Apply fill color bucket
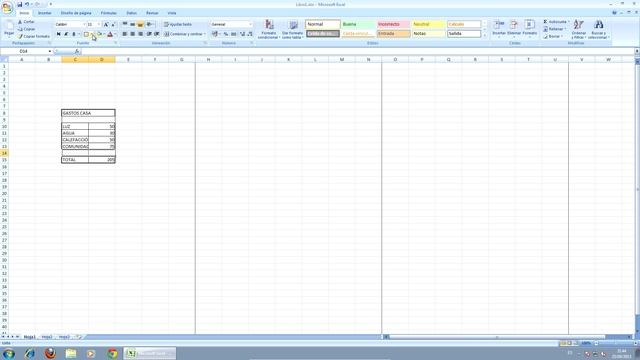The image size is (640, 360). [x=99, y=34]
